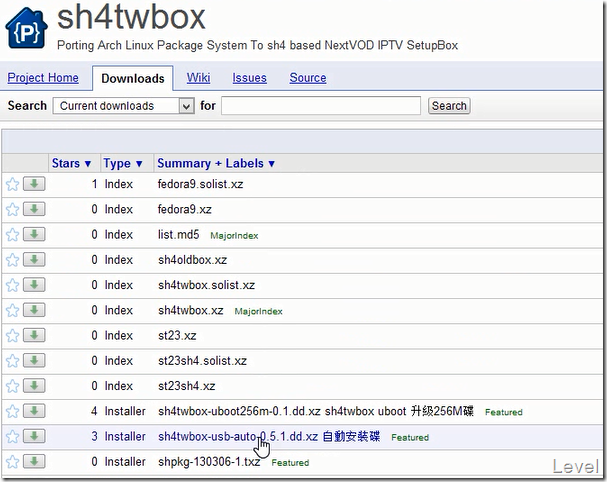Download shpkg-130306-1.txz with green arrow
The width and height of the screenshot is (607, 482).
coord(34,461)
